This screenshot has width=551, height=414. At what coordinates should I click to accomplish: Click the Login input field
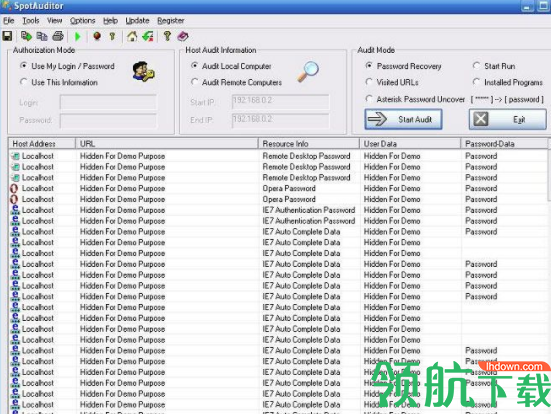coord(108,103)
